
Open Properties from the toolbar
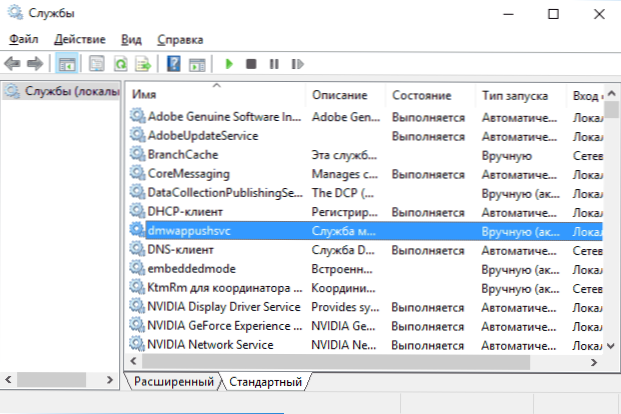pos(96,64)
